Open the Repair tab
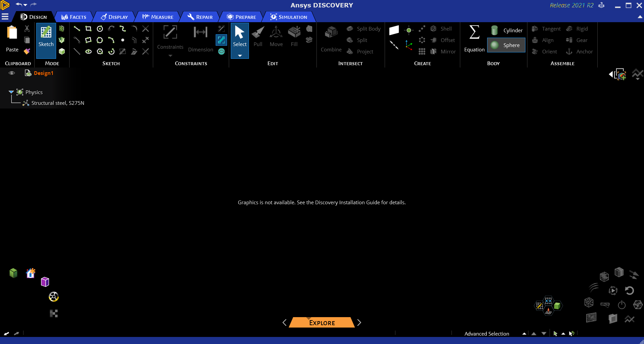Viewport: 644px width, 344px height. pos(200,17)
